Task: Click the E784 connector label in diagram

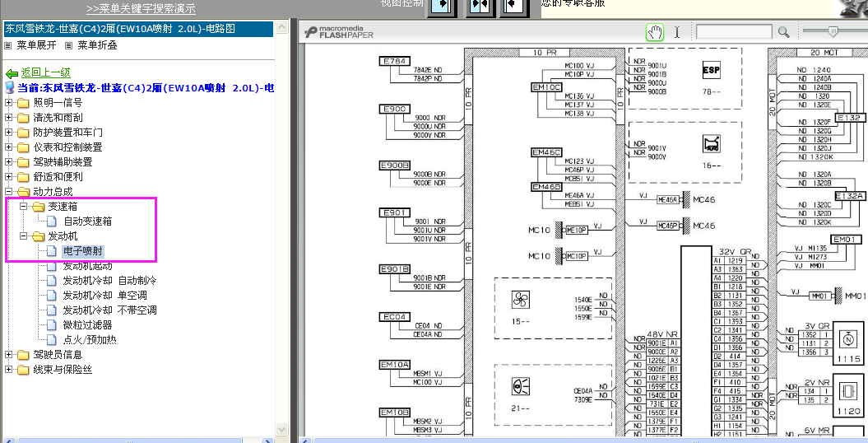Action: coord(395,62)
